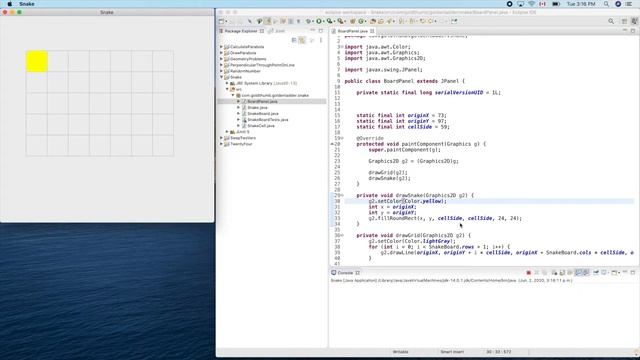Maximize the editor area
This screenshot has width=640, height=360.
click(633, 31)
